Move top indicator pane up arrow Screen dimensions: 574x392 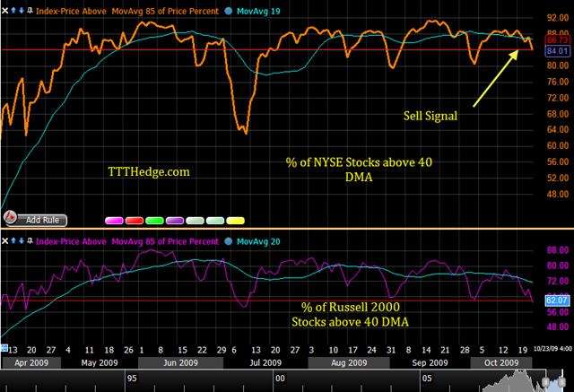pyautogui.click(x=13, y=10)
